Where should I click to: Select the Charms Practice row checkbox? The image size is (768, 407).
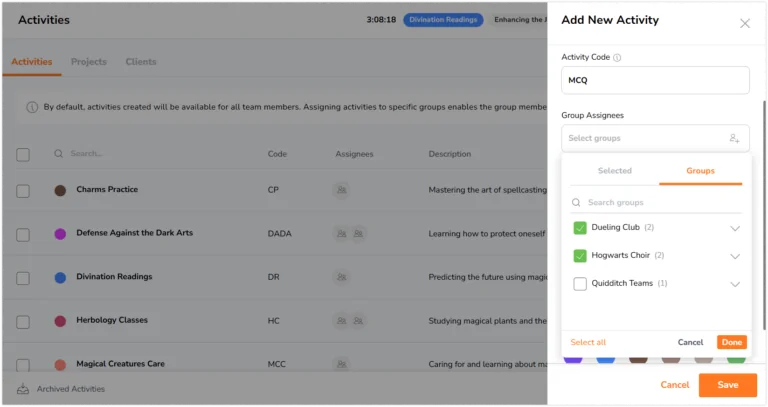click(23, 191)
